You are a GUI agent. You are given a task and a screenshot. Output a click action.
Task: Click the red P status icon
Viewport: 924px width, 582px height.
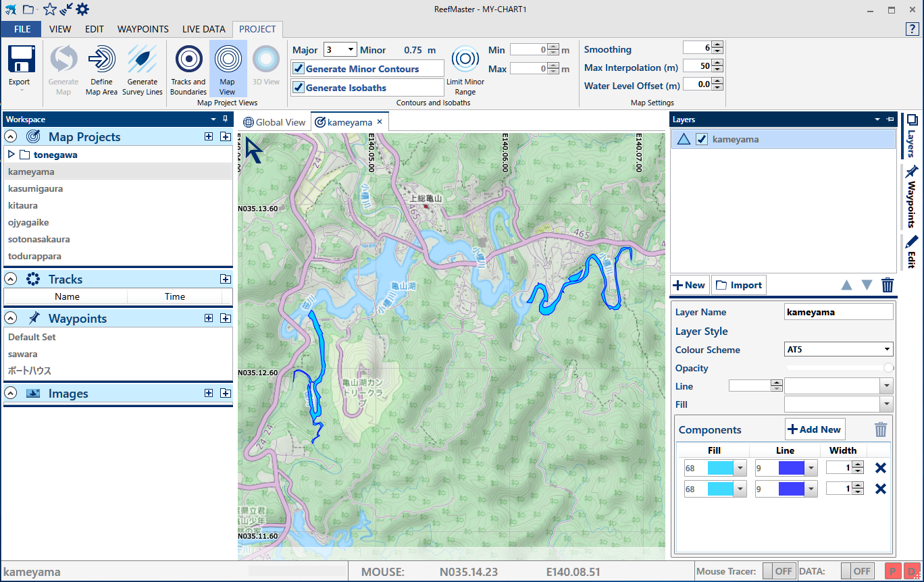(892, 571)
